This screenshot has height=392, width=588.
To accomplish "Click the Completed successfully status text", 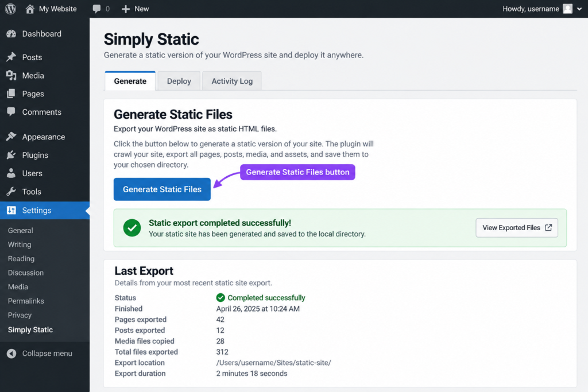I will pyautogui.click(x=266, y=298).
